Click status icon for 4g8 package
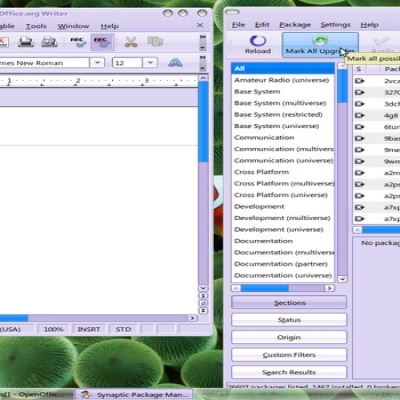 [x=359, y=115]
